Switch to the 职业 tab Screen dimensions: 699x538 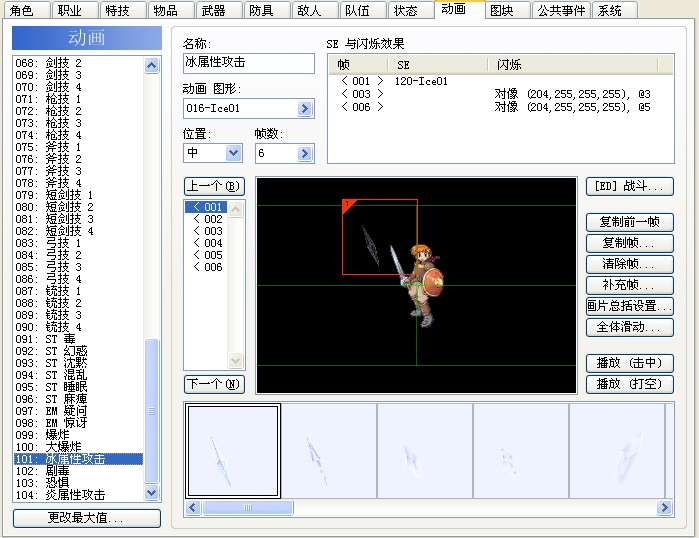tap(74, 10)
